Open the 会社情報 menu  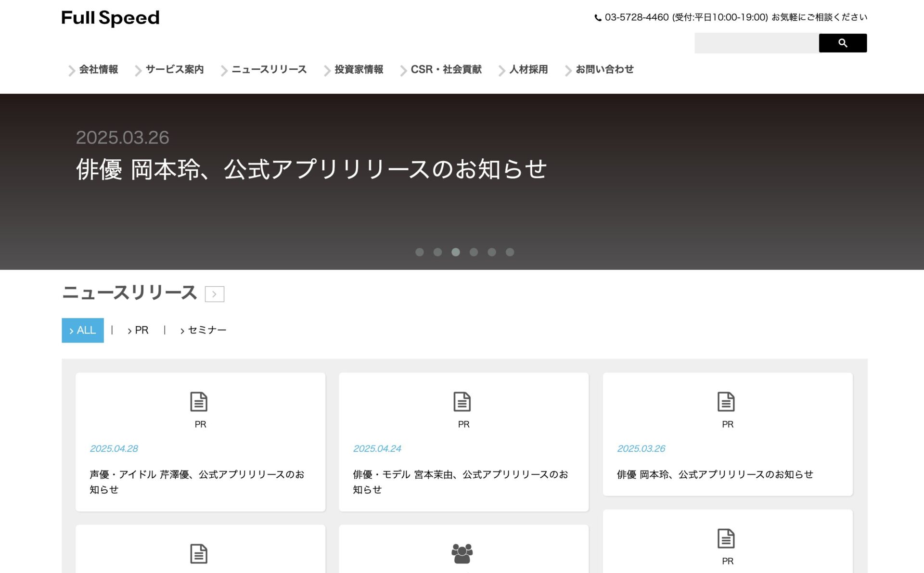pos(99,69)
